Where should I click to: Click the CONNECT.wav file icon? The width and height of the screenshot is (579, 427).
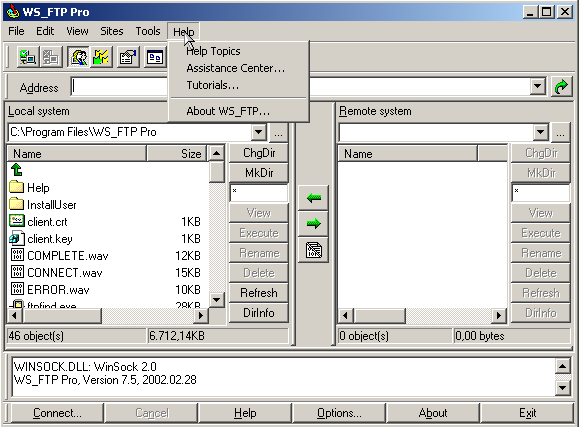pos(17,272)
